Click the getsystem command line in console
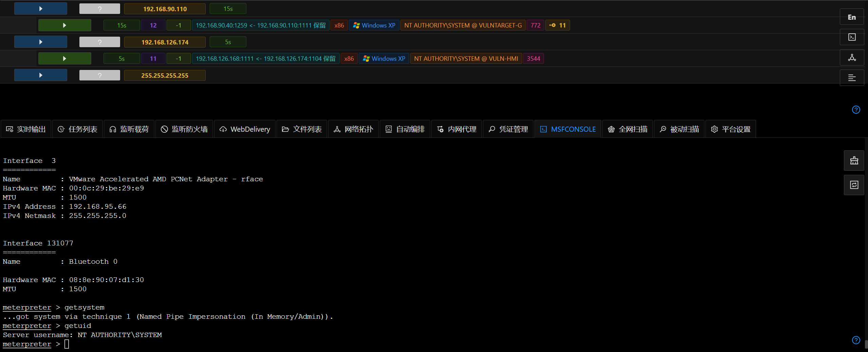868x352 pixels. coord(54,307)
